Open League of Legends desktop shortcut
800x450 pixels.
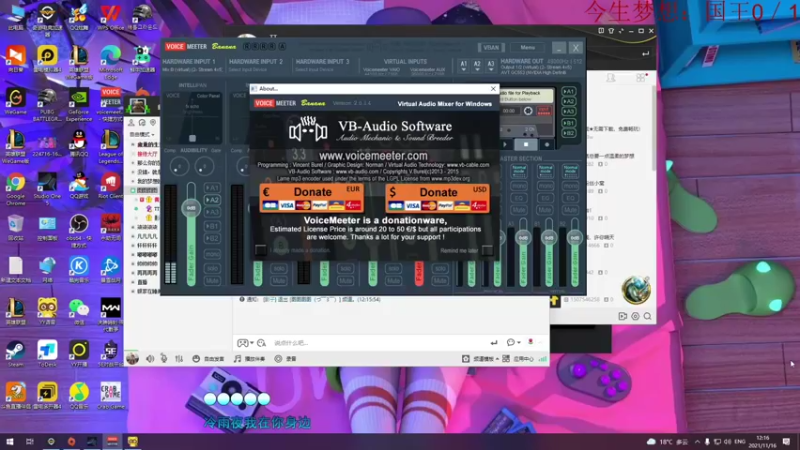pos(111,147)
